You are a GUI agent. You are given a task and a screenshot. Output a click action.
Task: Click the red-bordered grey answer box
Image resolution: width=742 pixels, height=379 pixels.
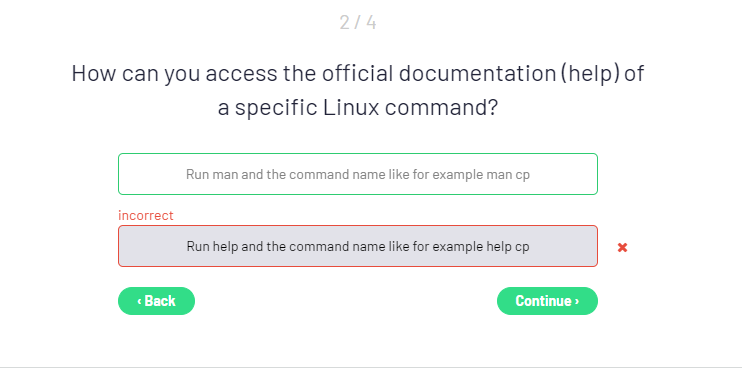coord(358,246)
